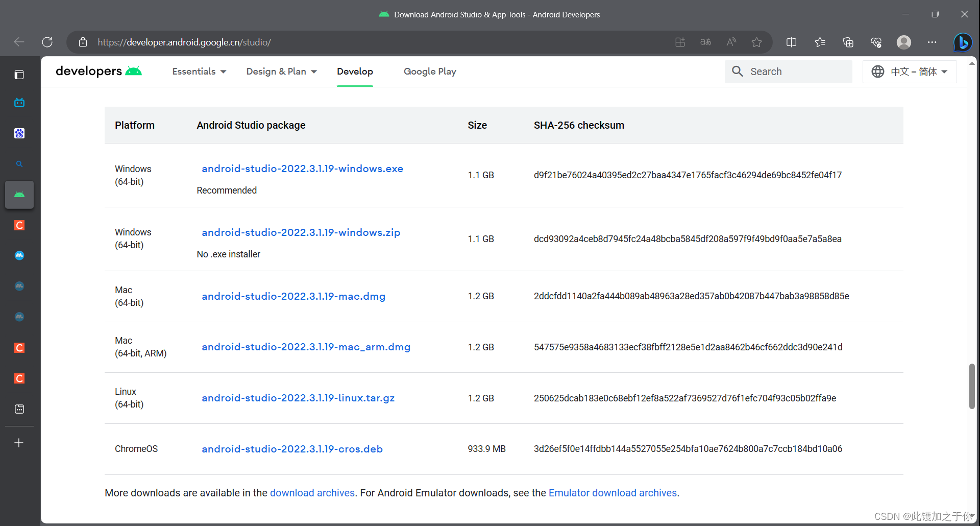Open the download archives link
Viewport: 980px width, 526px height.
(x=312, y=493)
